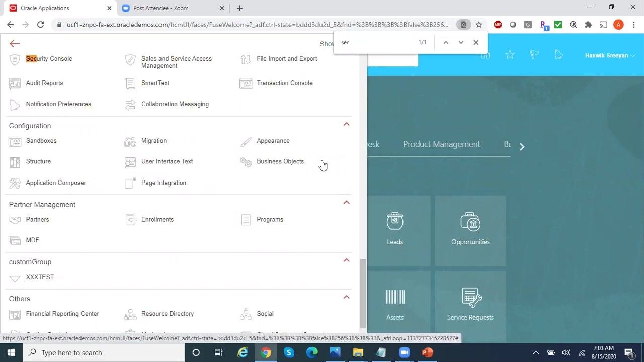Image resolution: width=644 pixels, height=362 pixels.
Task: Open the Resource Directory icon
Action: point(130,314)
